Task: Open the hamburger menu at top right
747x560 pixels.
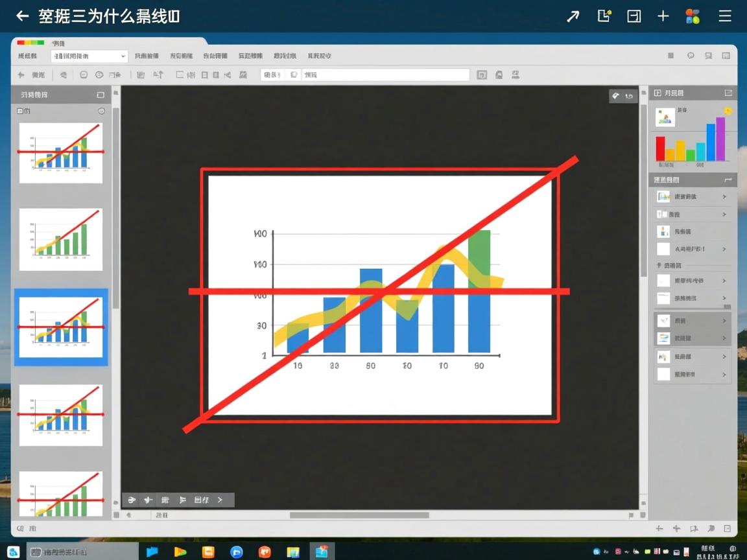Action: pos(725,16)
